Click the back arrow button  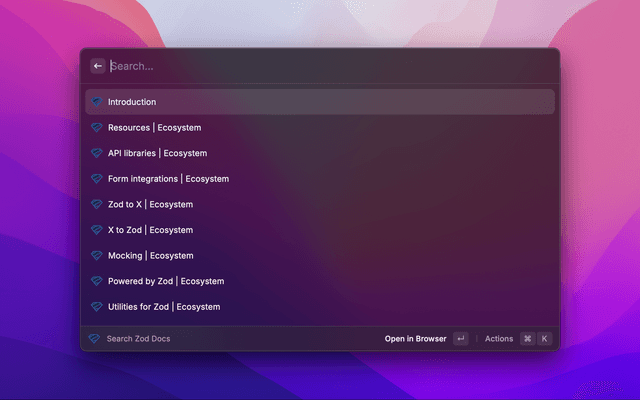(98, 66)
